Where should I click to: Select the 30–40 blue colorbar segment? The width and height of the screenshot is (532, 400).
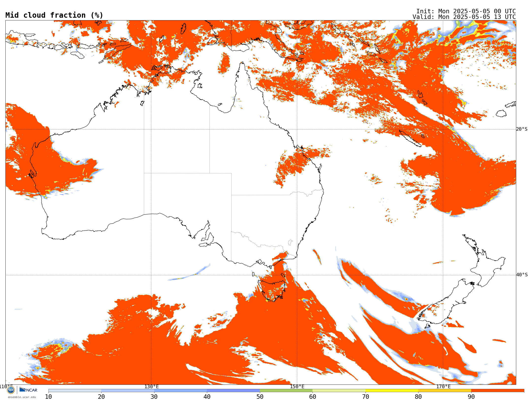coord(181,391)
